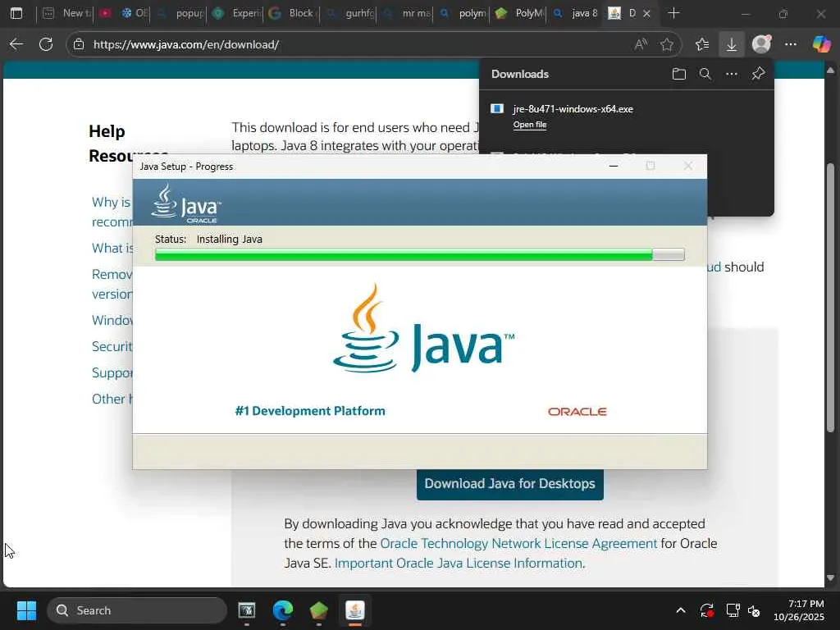The image size is (840, 630).
Task: Open the Other help link in sidebar
Action: [112, 399]
